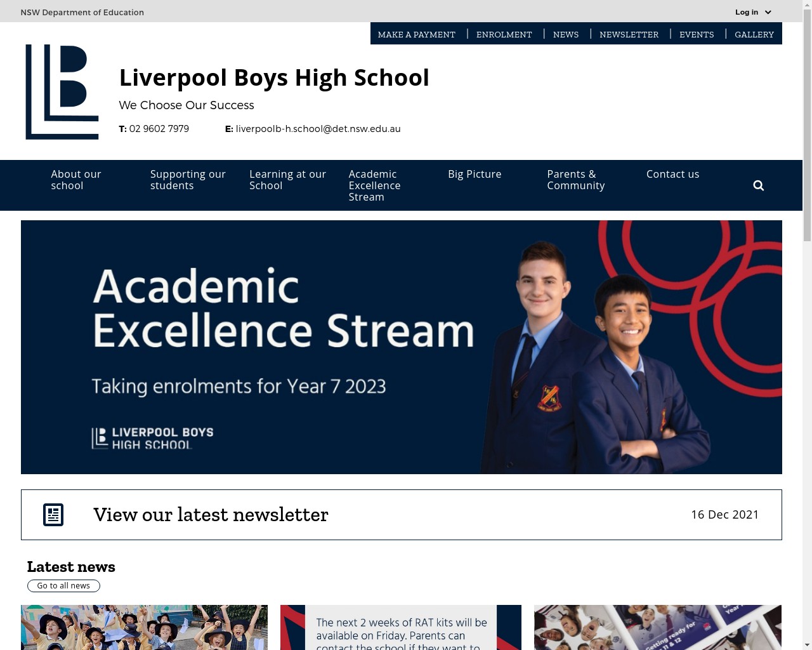Open Supporting our students menu
The image size is (812, 650).
(188, 180)
